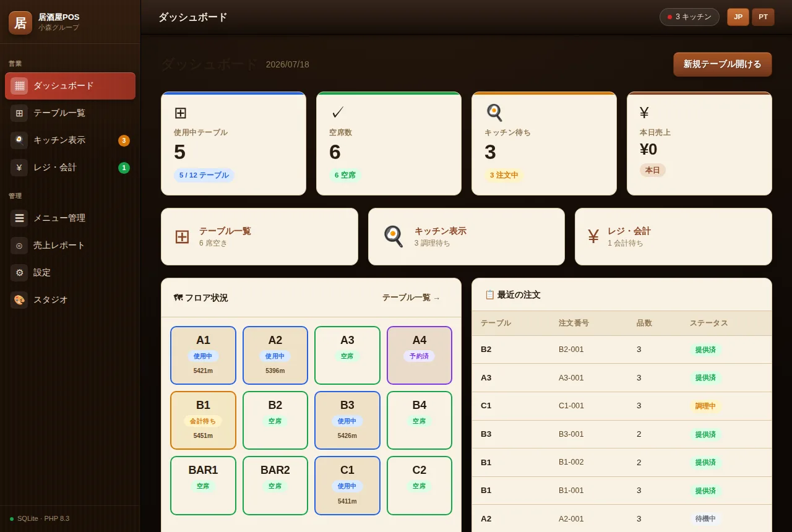The height and width of the screenshot is (532, 792).
Task: Open the レジ・会計 shortcut card
Action: click(673, 237)
